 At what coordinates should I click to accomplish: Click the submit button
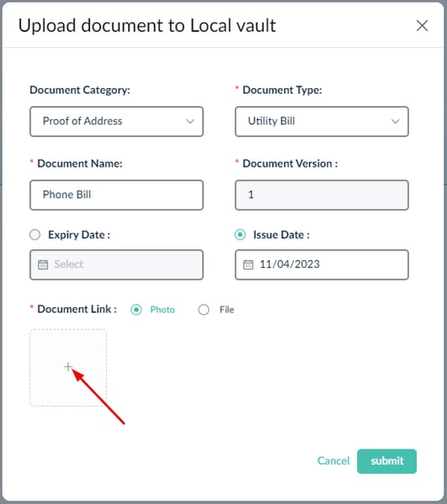[x=386, y=461]
